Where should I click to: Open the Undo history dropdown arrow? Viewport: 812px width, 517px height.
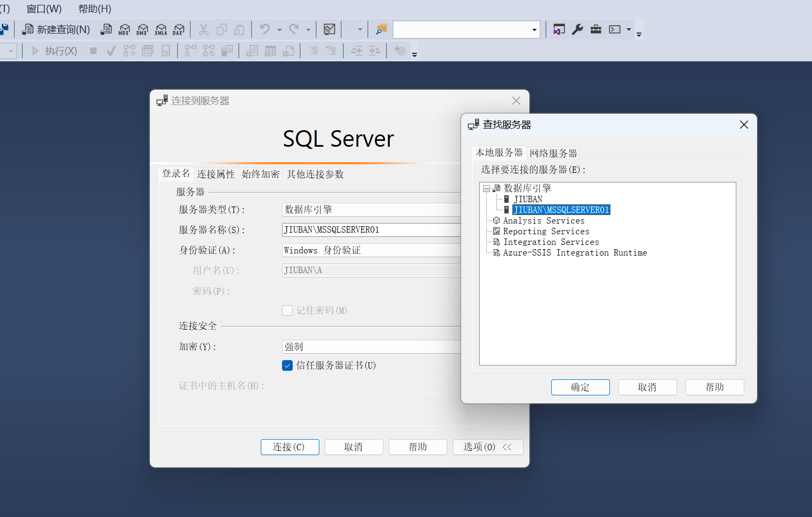click(x=279, y=30)
